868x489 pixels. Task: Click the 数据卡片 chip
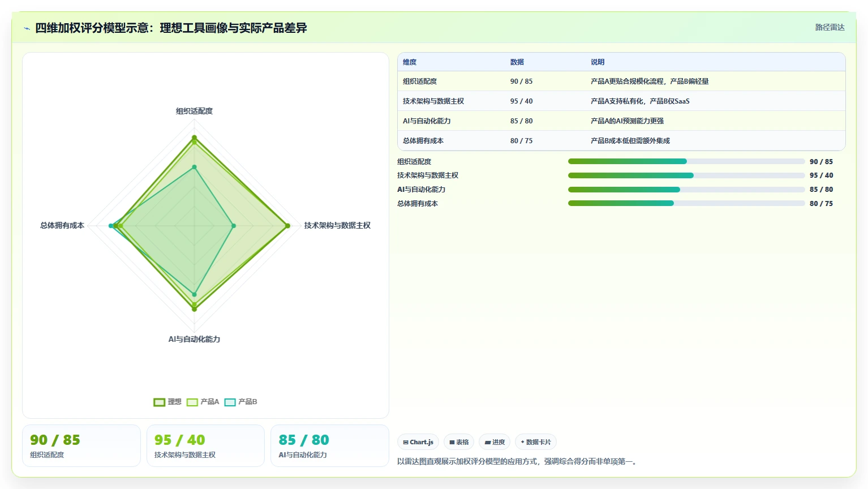pos(536,442)
